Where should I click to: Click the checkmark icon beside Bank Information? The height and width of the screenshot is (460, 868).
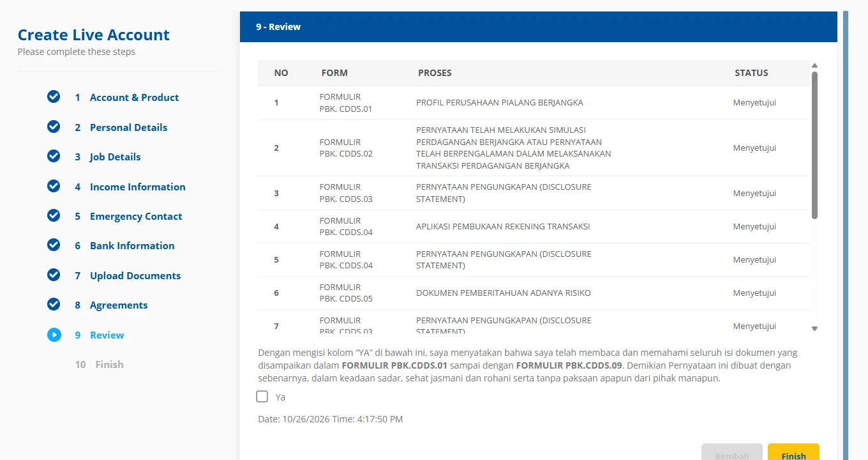(x=54, y=245)
